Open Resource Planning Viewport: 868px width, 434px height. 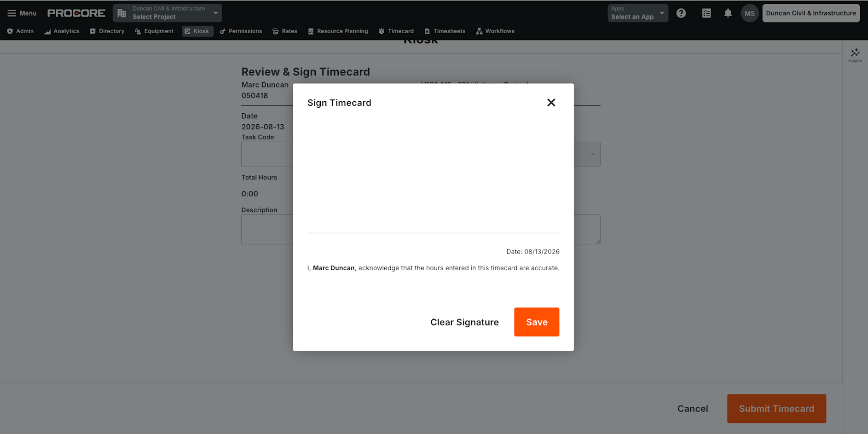click(338, 31)
